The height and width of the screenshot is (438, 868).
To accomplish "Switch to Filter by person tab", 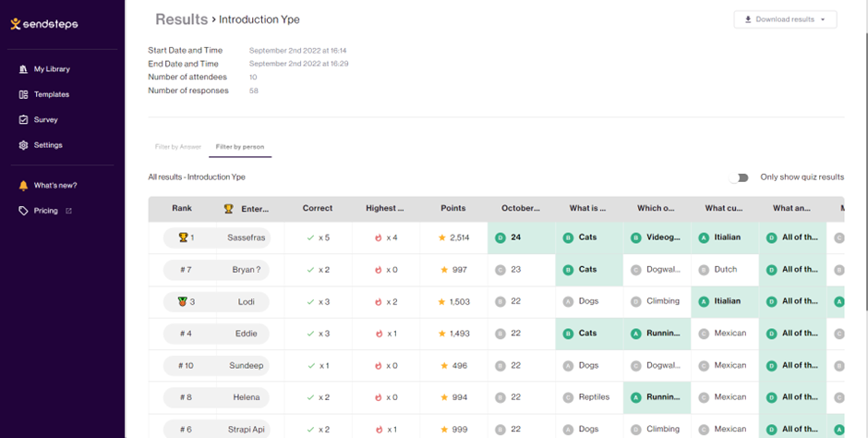I will pos(240,147).
